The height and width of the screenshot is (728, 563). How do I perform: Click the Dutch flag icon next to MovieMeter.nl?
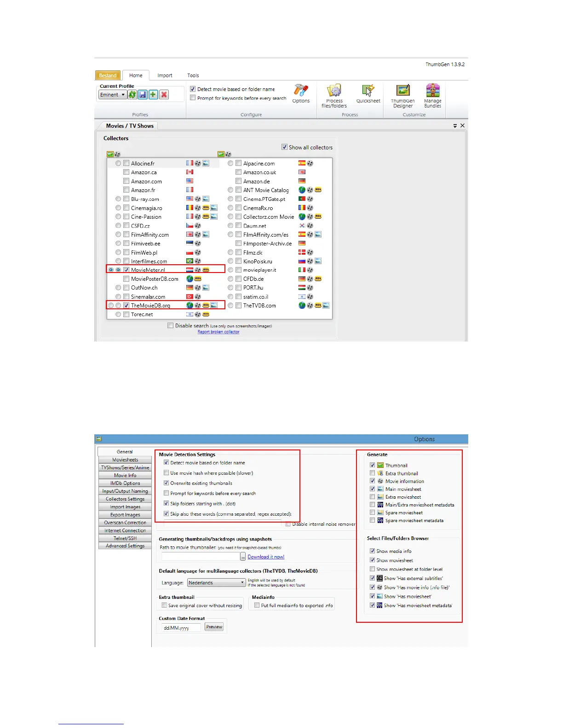[190, 270]
